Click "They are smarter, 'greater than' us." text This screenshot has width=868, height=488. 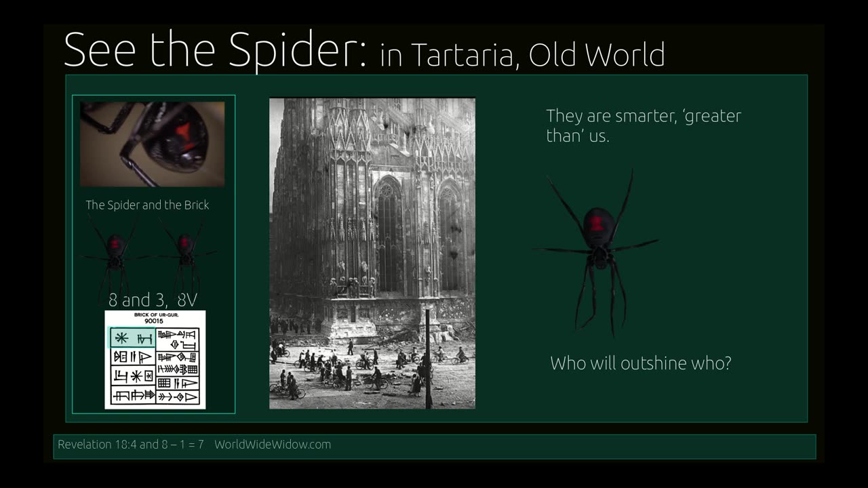644,125
